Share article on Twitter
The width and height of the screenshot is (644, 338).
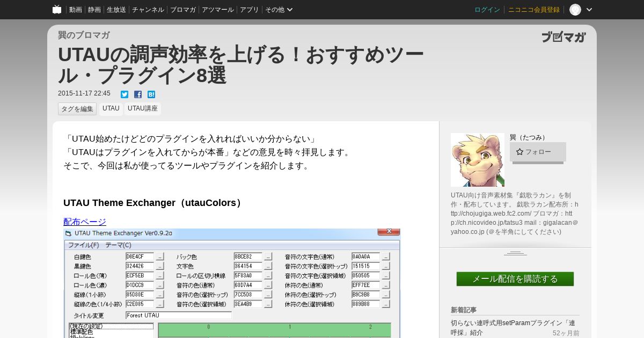click(125, 94)
